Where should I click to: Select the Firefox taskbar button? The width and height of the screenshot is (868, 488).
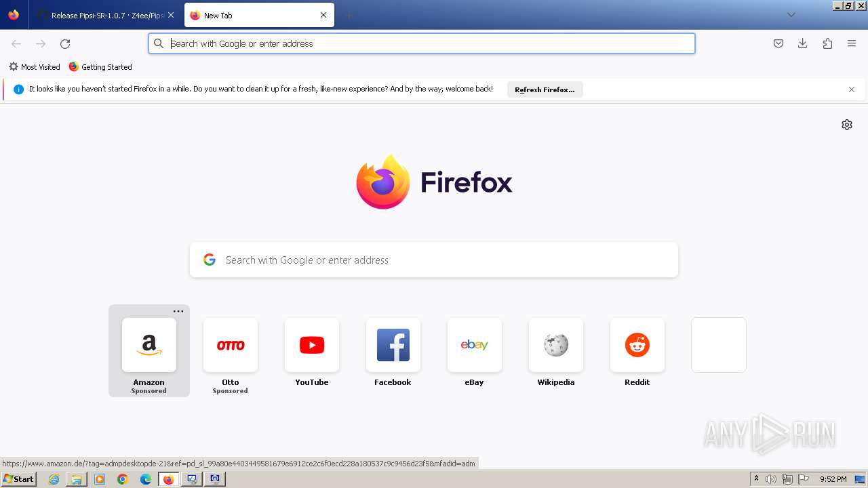pyautogui.click(x=169, y=479)
